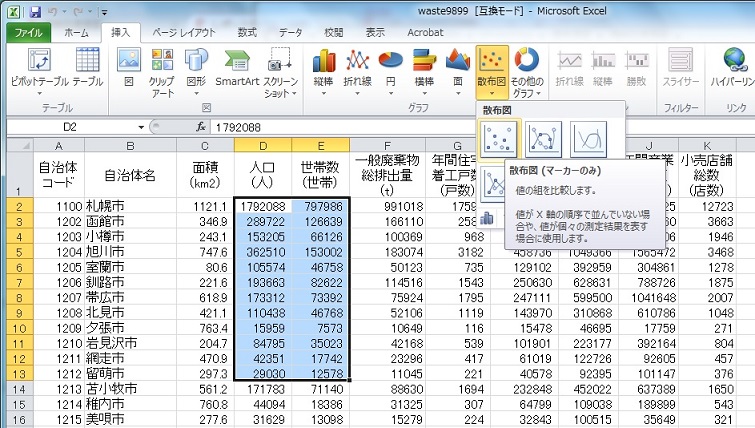755x428 pixels.
Task: Open the 折れ線 line chart menu
Action: (357, 72)
